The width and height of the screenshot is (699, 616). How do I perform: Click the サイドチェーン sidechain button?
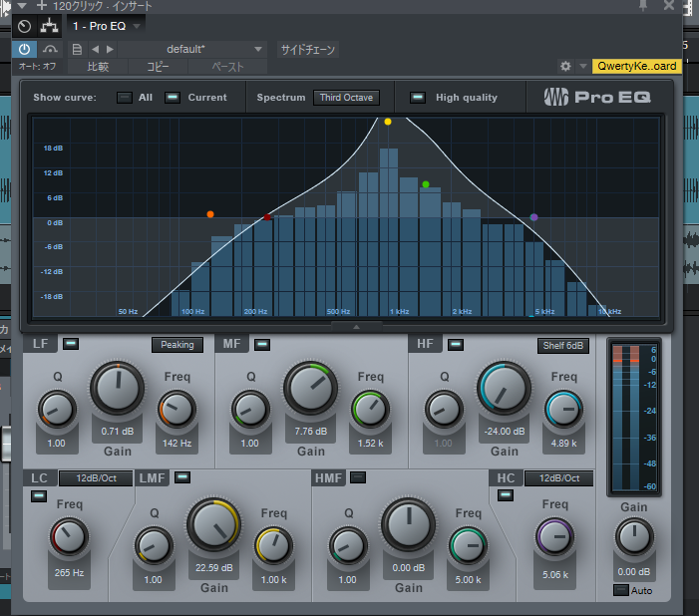tap(308, 50)
